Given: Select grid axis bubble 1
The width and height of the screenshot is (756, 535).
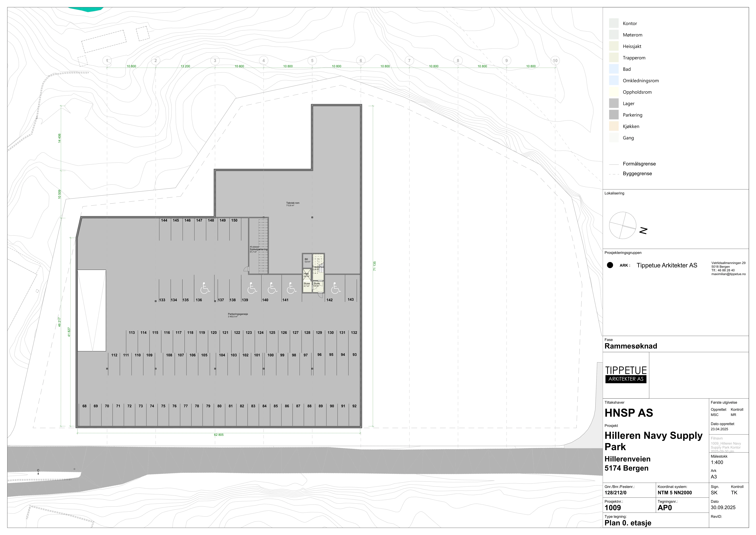Looking at the screenshot, I should (x=107, y=61).
